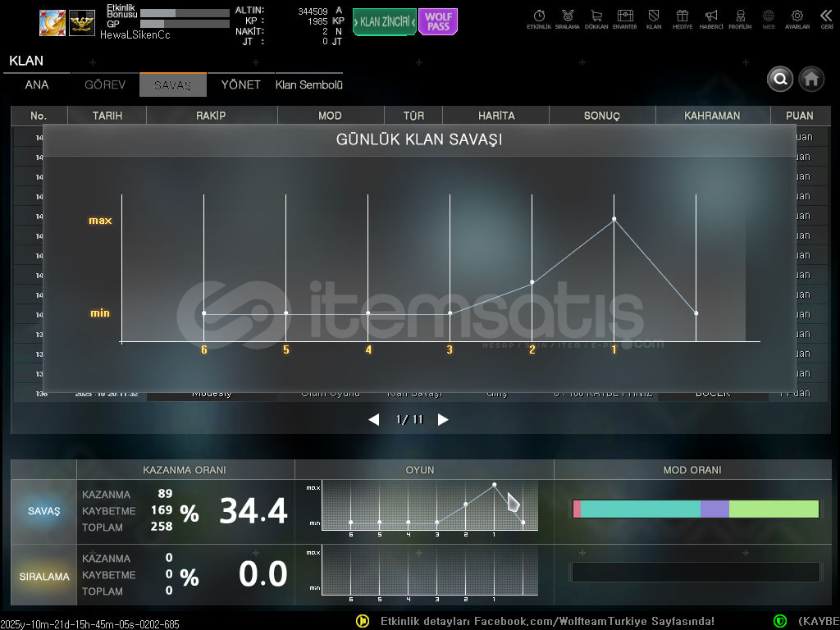The height and width of the screenshot is (630, 840).
Task: Click the magnifier search button
Action: 780,79
